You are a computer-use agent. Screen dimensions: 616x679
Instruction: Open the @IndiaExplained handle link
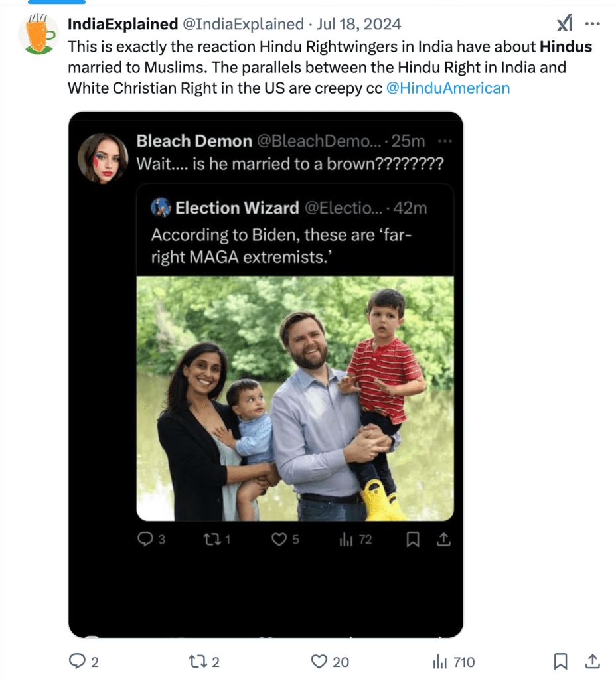tap(242, 25)
